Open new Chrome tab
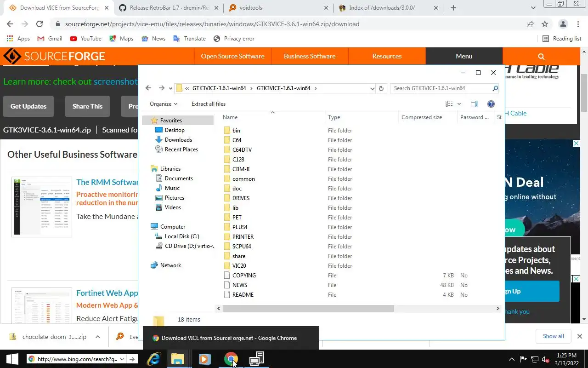Image resolution: width=588 pixels, height=368 pixels. (x=453, y=8)
